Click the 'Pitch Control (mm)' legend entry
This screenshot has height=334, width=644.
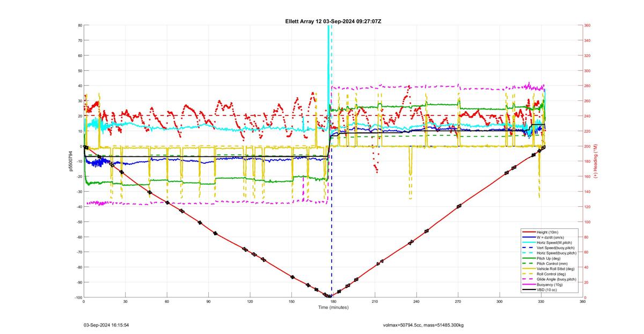[552, 264]
